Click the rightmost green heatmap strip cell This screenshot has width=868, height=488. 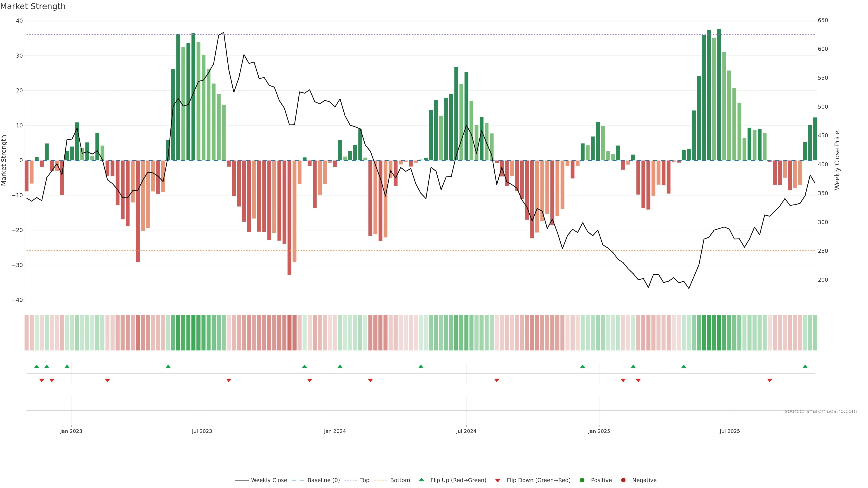(815, 333)
